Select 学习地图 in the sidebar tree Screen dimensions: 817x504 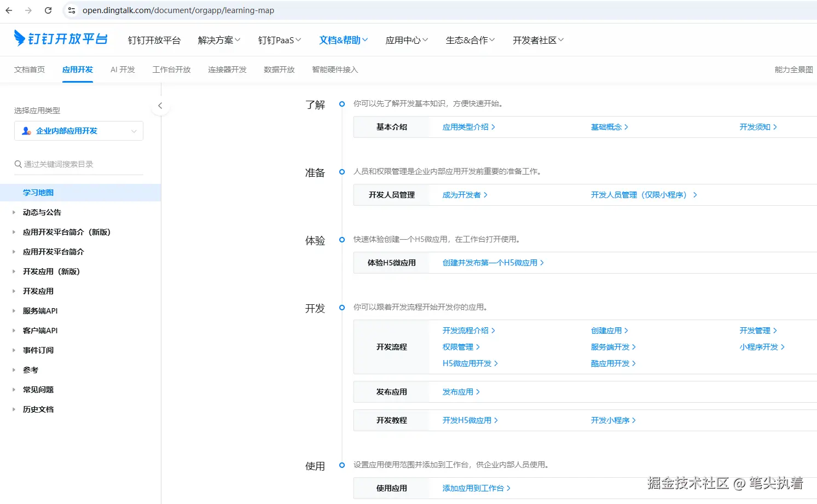tap(38, 192)
